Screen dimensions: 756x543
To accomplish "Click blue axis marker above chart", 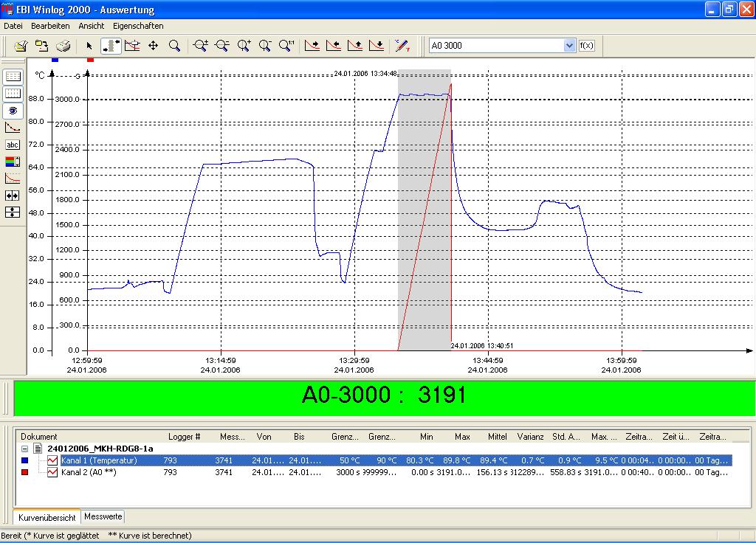I will coord(55,60).
